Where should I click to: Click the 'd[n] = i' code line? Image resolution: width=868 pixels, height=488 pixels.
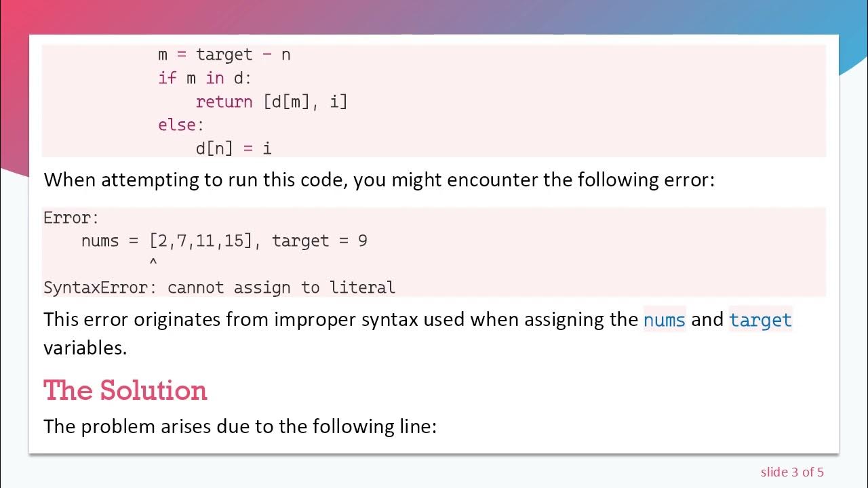233,148
